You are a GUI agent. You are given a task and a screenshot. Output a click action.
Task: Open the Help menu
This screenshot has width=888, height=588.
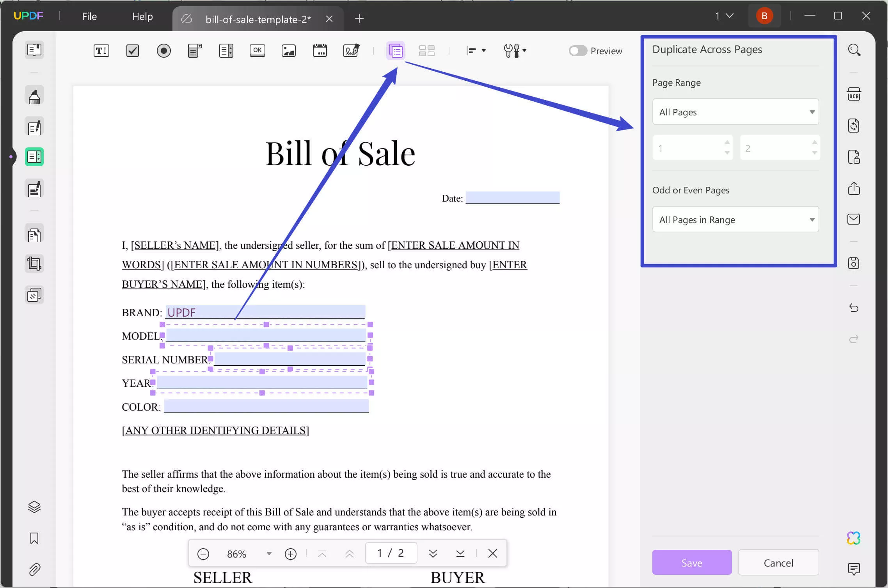(x=142, y=16)
